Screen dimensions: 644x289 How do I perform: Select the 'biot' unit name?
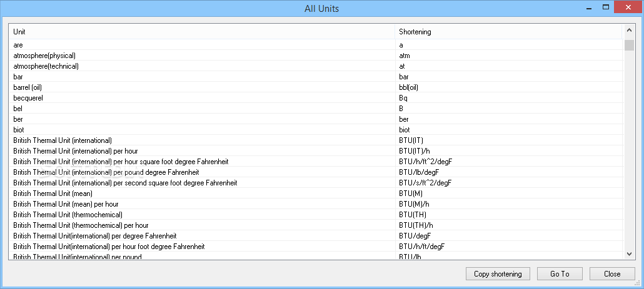coord(19,130)
